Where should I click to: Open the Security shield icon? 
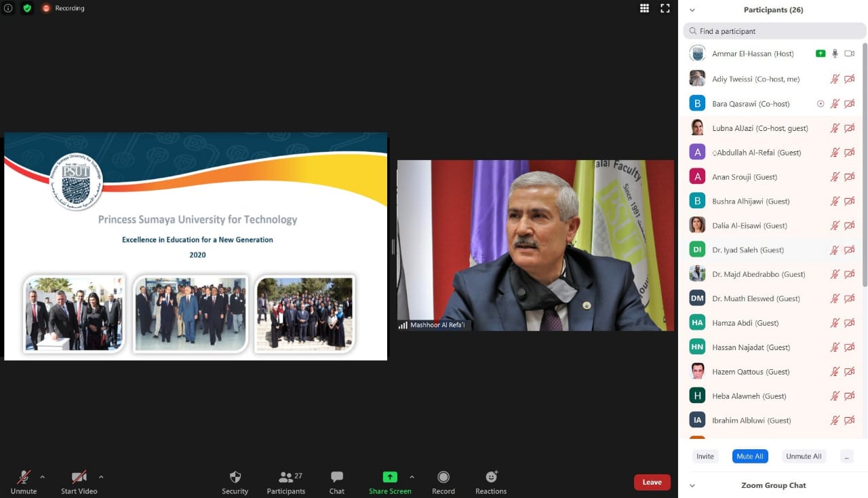tap(235, 478)
